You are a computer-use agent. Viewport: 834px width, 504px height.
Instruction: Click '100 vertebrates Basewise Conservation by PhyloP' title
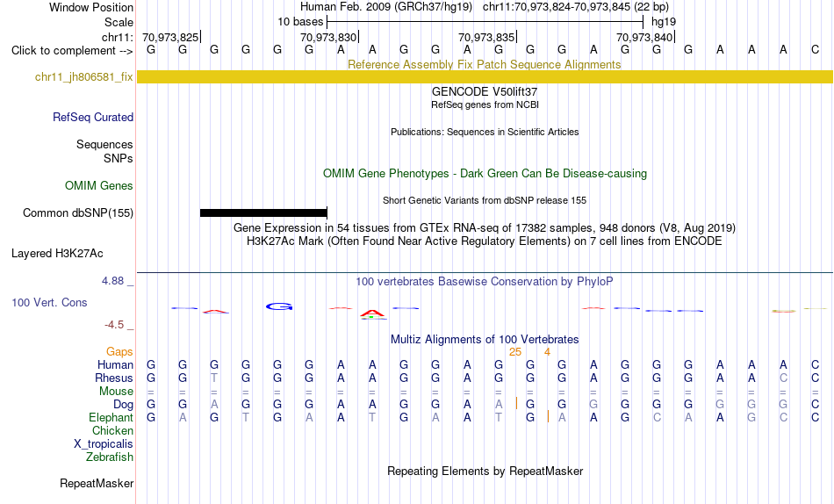click(x=485, y=282)
